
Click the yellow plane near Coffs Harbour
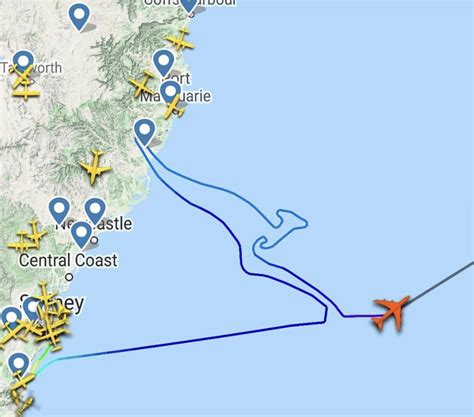pos(180,39)
